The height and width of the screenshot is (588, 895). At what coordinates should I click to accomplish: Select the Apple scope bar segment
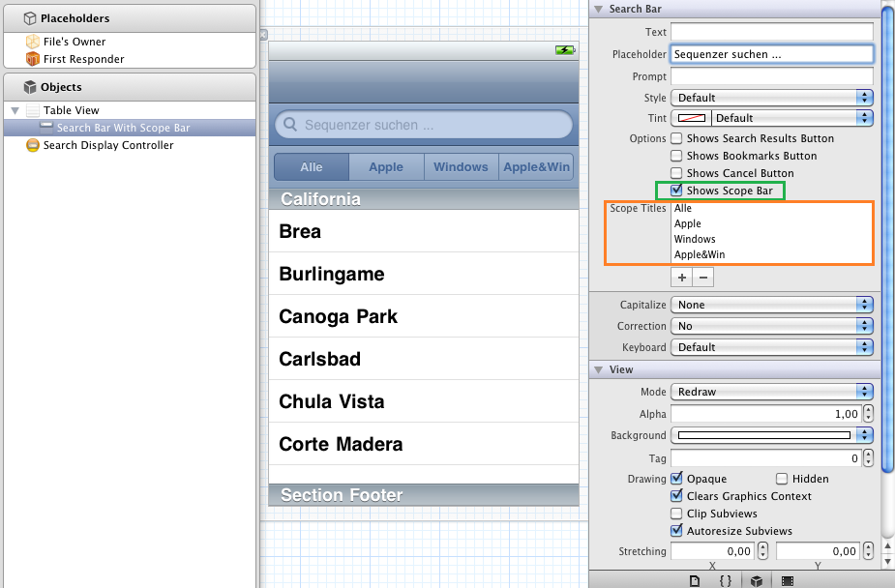coord(385,166)
